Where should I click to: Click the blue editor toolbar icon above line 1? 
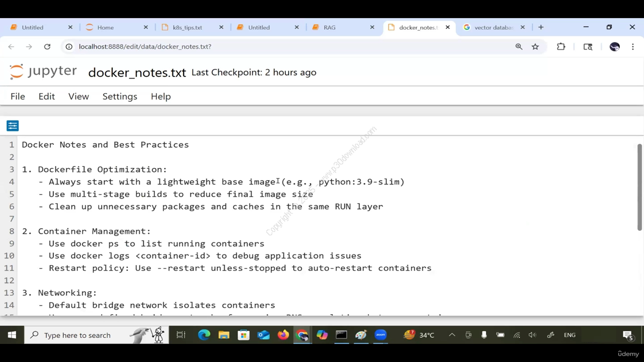(x=13, y=126)
